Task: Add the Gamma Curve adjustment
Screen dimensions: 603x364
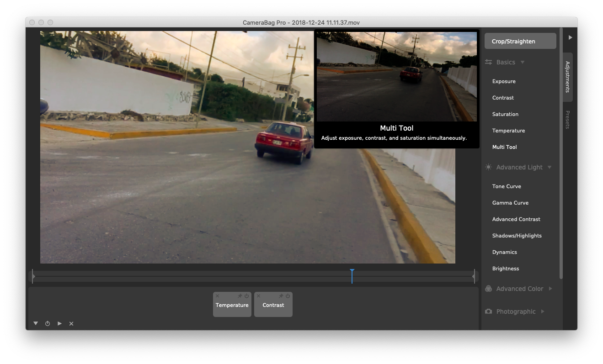Action: point(510,203)
